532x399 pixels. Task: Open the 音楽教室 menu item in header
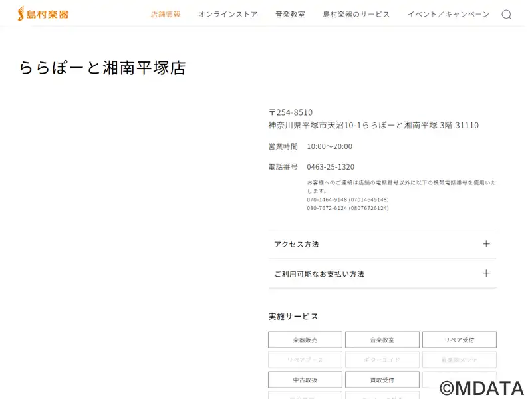click(290, 14)
